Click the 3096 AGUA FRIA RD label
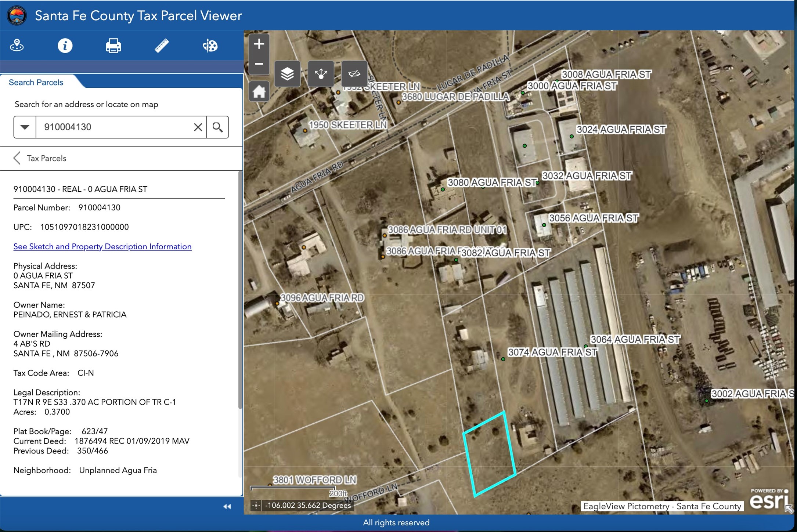The height and width of the screenshot is (532, 797). [322, 298]
